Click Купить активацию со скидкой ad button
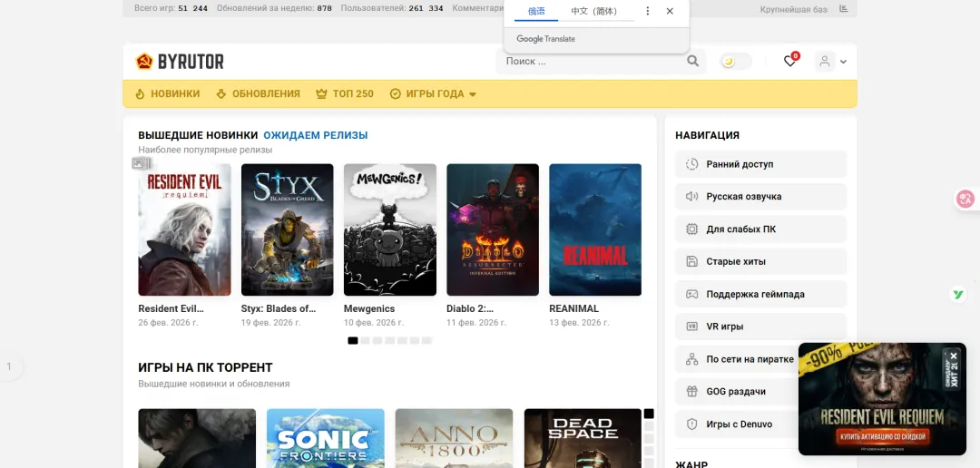This screenshot has height=468, width=980. click(882, 436)
